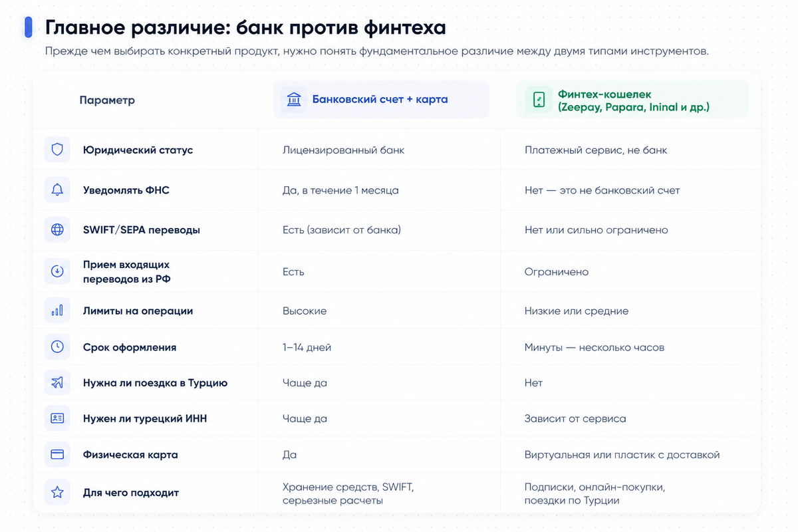Screen dimensions: 798x532
Task: Click the cell Да, в течение 1 месяца
Action: pos(340,190)
